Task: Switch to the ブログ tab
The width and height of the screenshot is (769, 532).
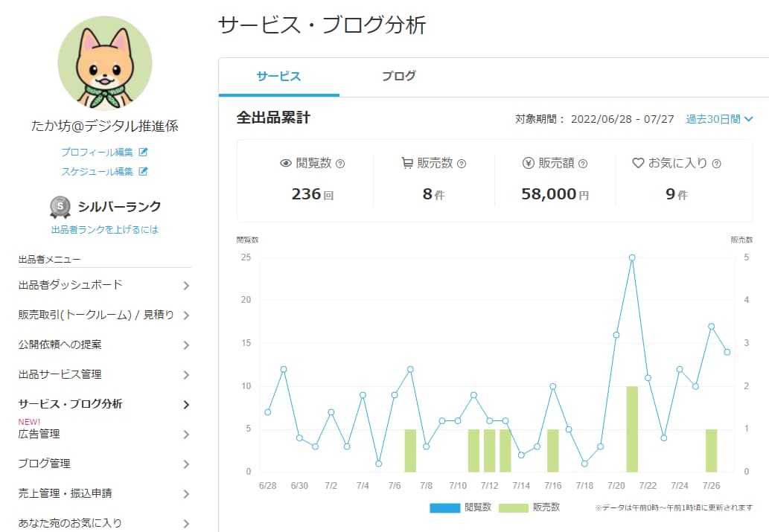Action: pyautogui.click(x=399, y=77)
